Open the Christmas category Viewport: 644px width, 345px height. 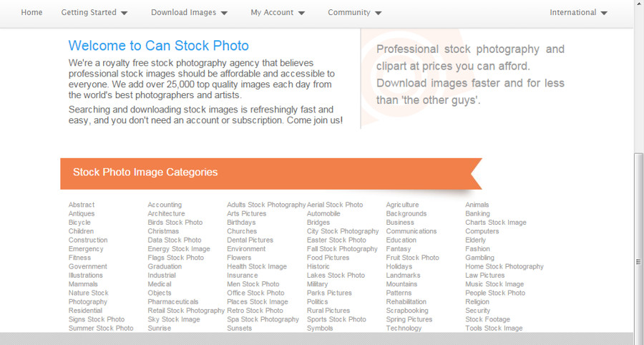(163, 231)
